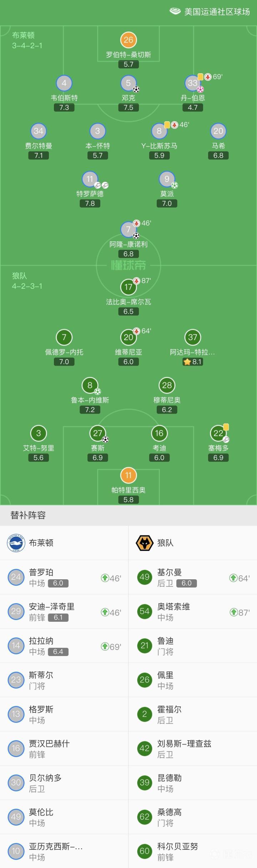Image resolution: width=257 pixels, height=868 pixels.
Task: Tap substitute 拉拉纳 entry
Action: point(64,646)
